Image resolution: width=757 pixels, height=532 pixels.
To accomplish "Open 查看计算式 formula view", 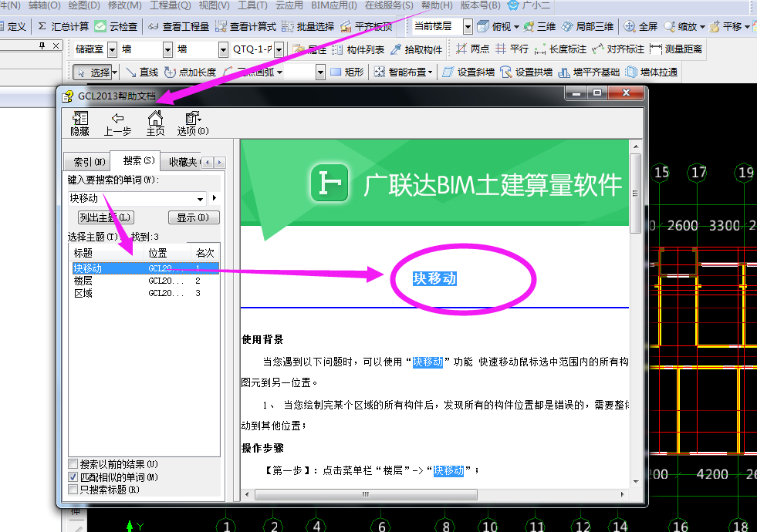I will tap(245, 26).
